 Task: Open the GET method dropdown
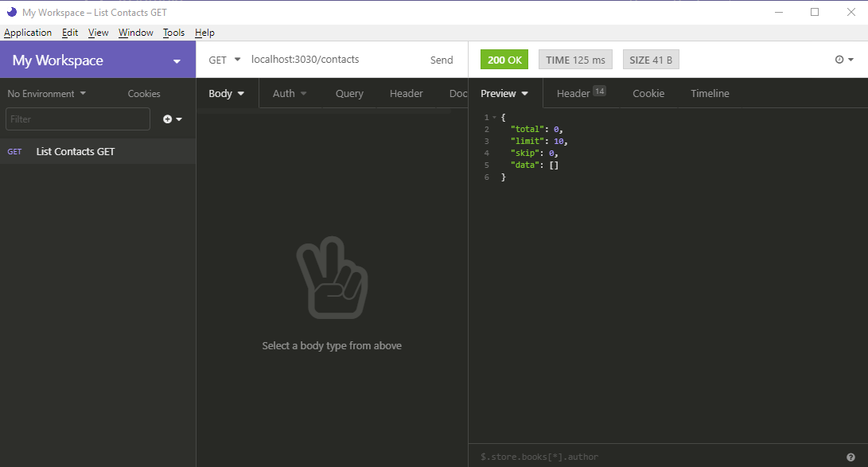pyautogui.click(x=222, y=59)
